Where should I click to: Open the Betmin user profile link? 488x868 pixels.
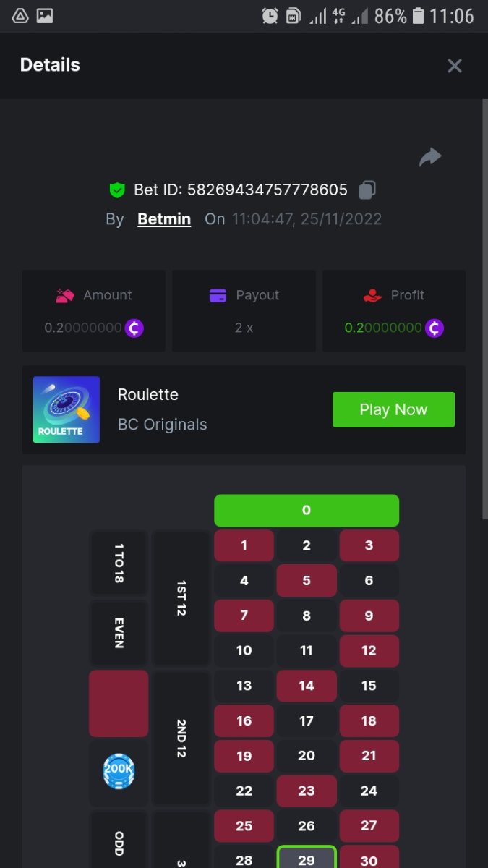tap(164, 218)
